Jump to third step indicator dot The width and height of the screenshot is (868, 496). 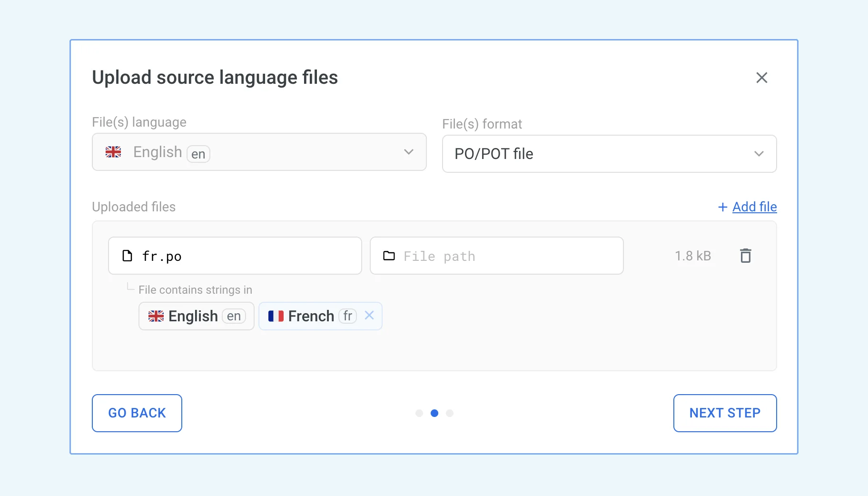(x=450, y=413)
